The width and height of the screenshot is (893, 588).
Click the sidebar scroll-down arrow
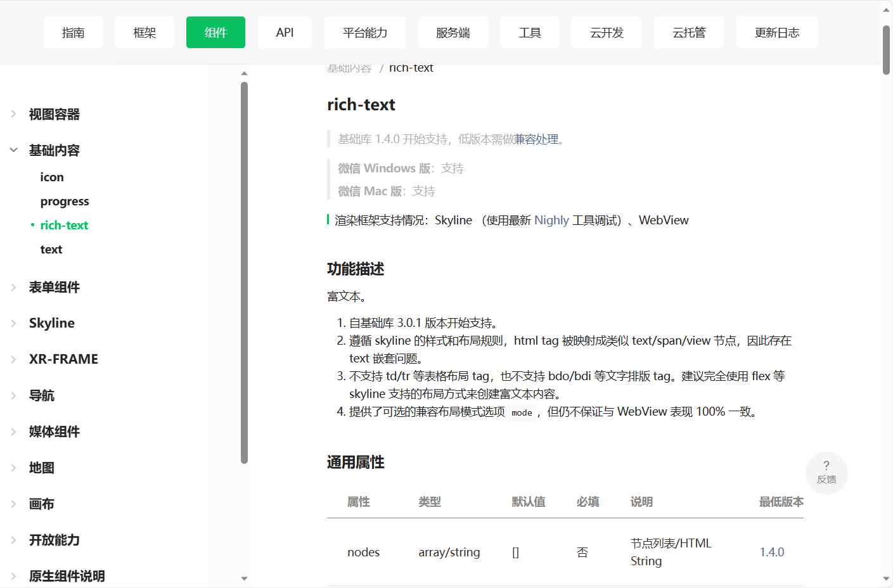[x=244, y=578]
